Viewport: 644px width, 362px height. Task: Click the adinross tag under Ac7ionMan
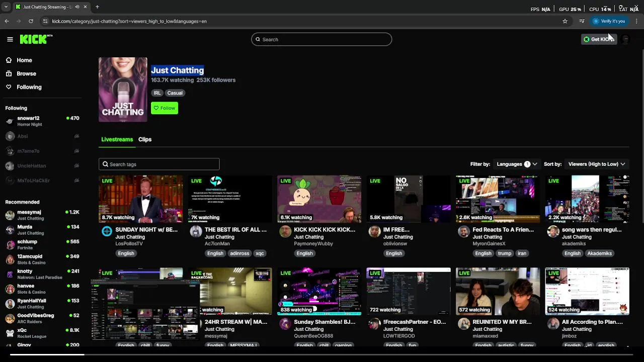239,253
